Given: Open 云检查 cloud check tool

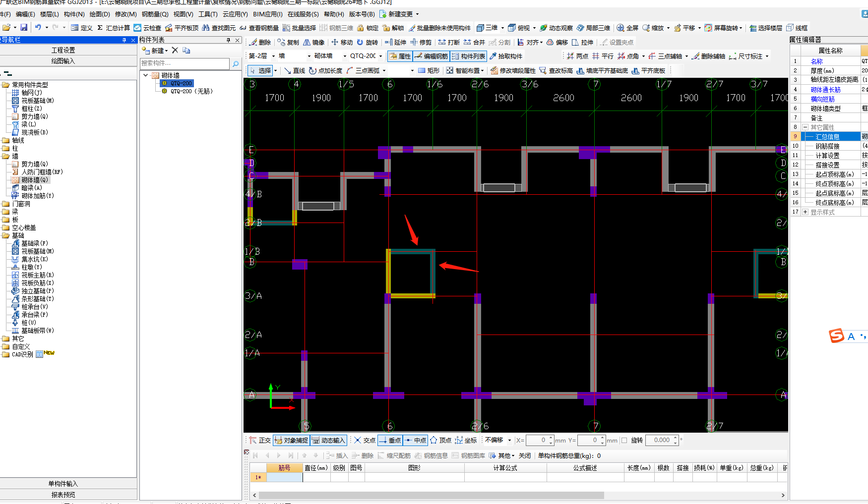Looking at the screenshot, I should [147, 28].
